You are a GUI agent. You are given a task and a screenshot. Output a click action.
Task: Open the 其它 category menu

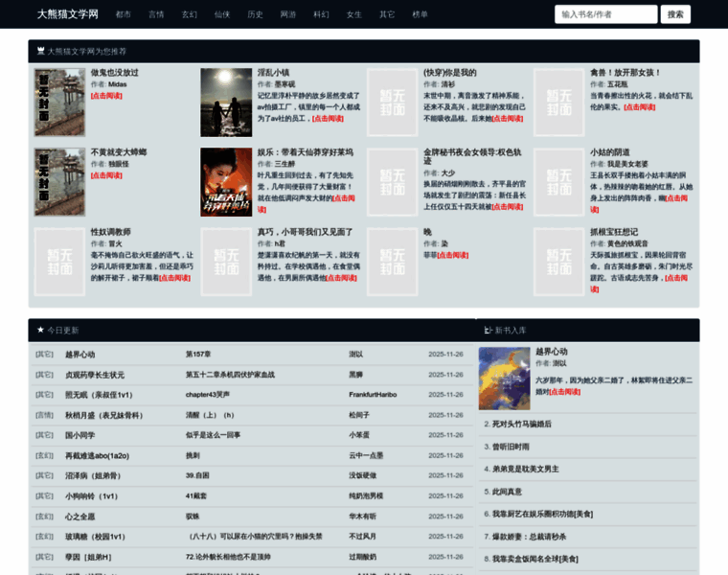[x=387, y=14]
